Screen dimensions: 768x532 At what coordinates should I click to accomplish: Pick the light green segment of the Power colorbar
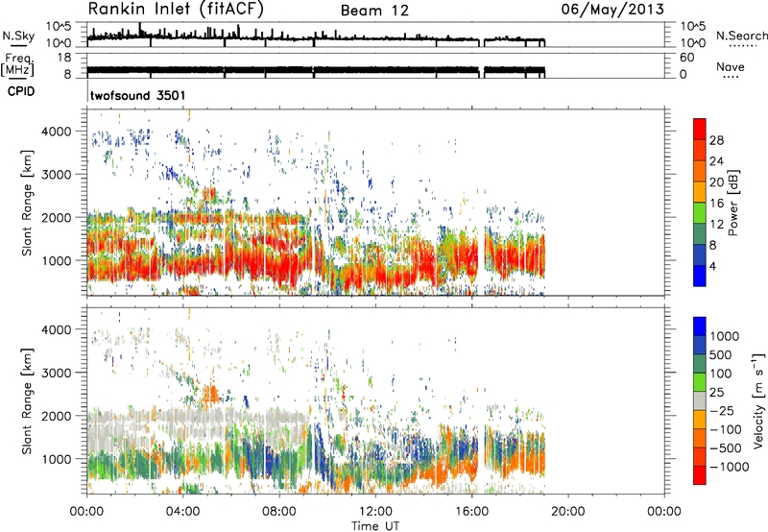pyautogui.click(x=700, y=213)
